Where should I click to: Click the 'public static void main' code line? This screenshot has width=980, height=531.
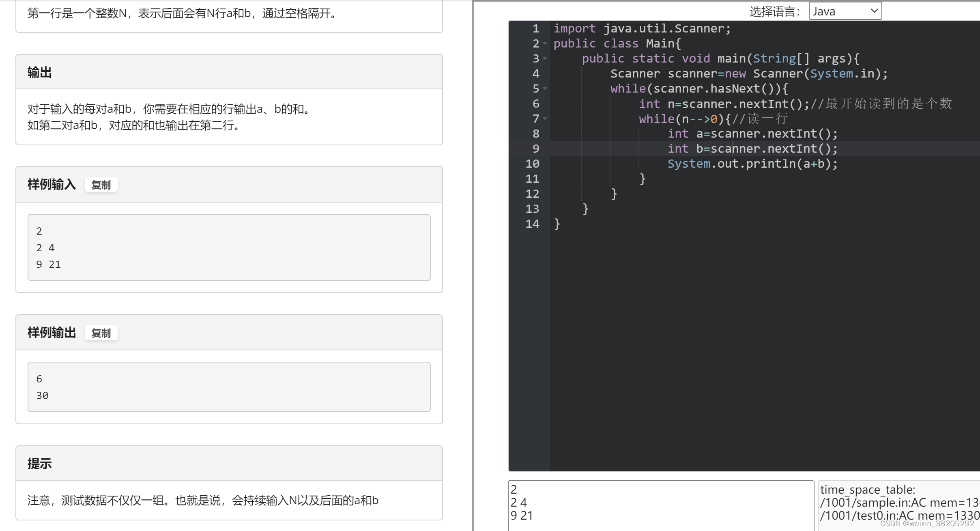[720, 58]
